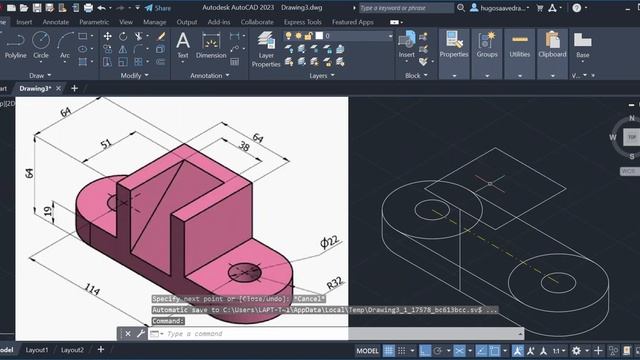Toggle Ortho mode in status bar
This screenshot has height=360, width=640.
[x=425, y=351]
